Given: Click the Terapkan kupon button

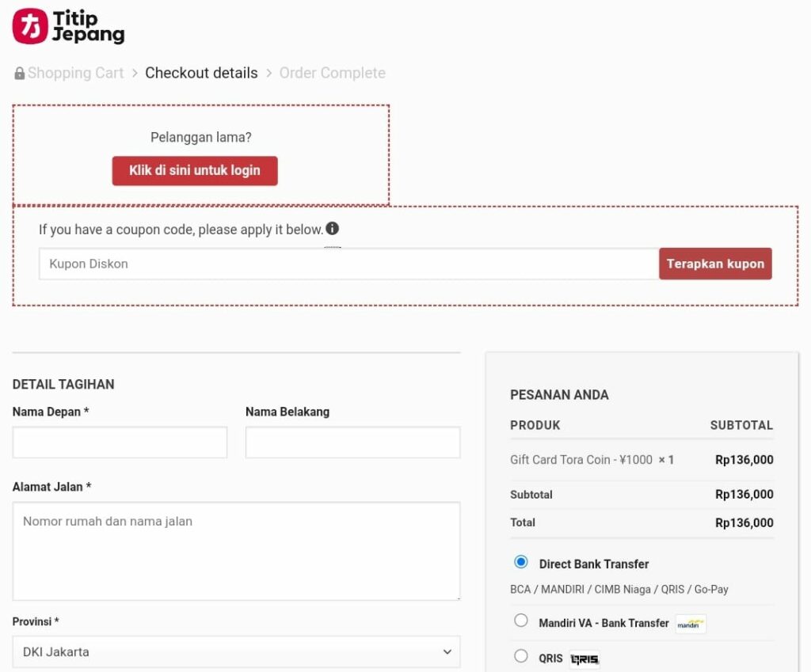Looking at the screenshot, I should click(715, 264).
